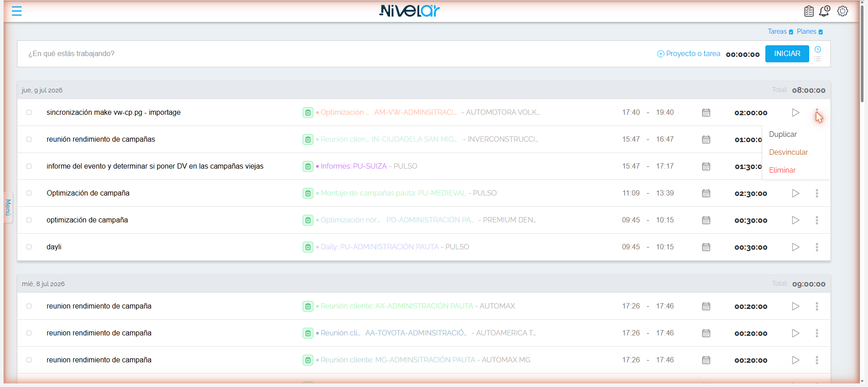Resume timer for sincronización make entry
This screenshot has height=387, width=868.
(x=795, y=113)
